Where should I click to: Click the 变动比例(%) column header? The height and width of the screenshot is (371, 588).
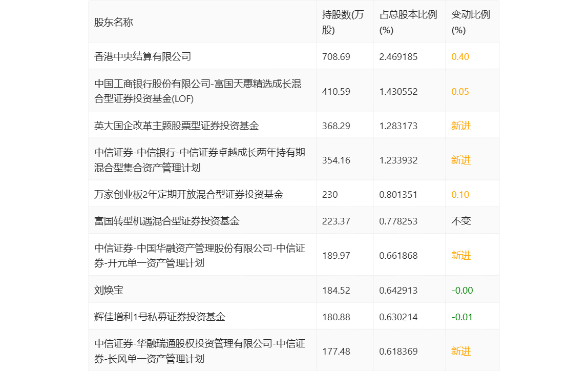(x=470, y=22)
